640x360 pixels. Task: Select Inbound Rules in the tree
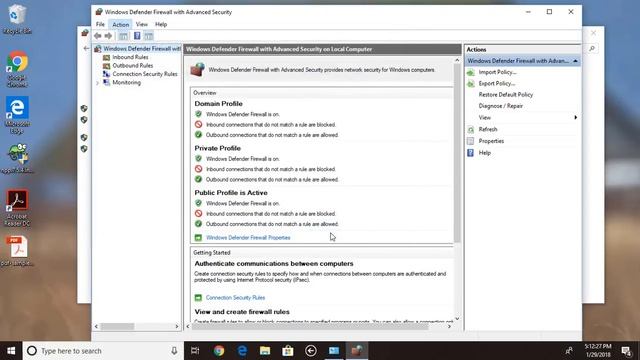click(x=130, y=57)
